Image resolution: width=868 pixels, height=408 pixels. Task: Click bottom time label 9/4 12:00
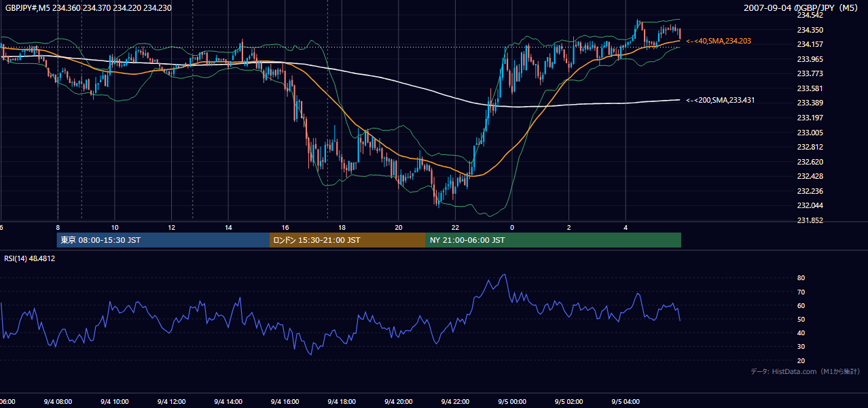click(x=171, y=402)
